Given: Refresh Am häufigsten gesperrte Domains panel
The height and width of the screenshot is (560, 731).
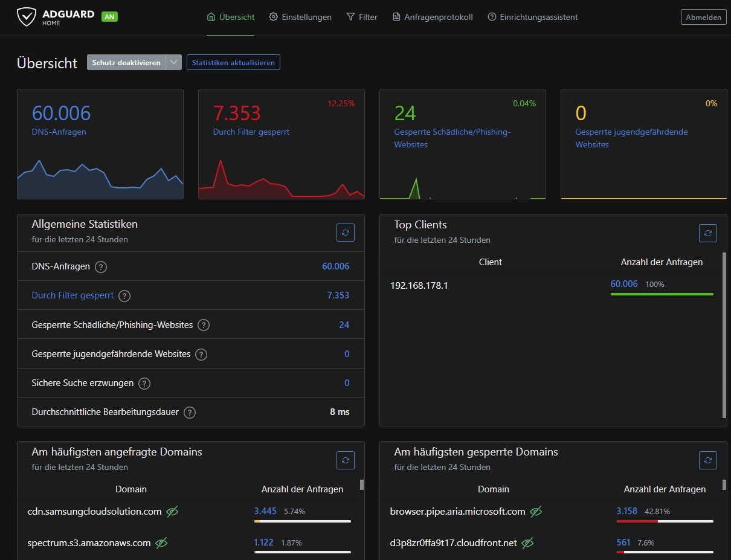Looking at the screenshot, I should click(708, 460).
